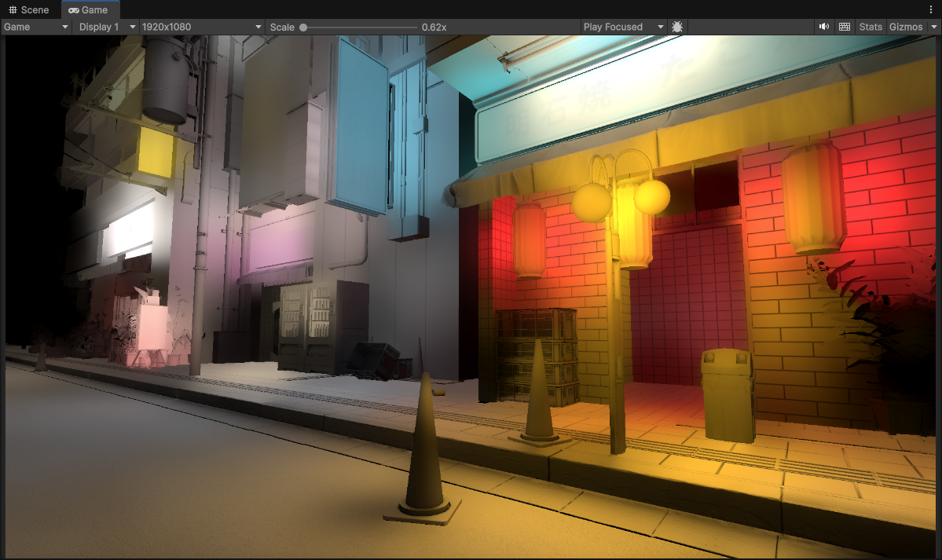Open the Game view mode dropdown
Viewport: 942px width, 560px height.
(36, 27)
